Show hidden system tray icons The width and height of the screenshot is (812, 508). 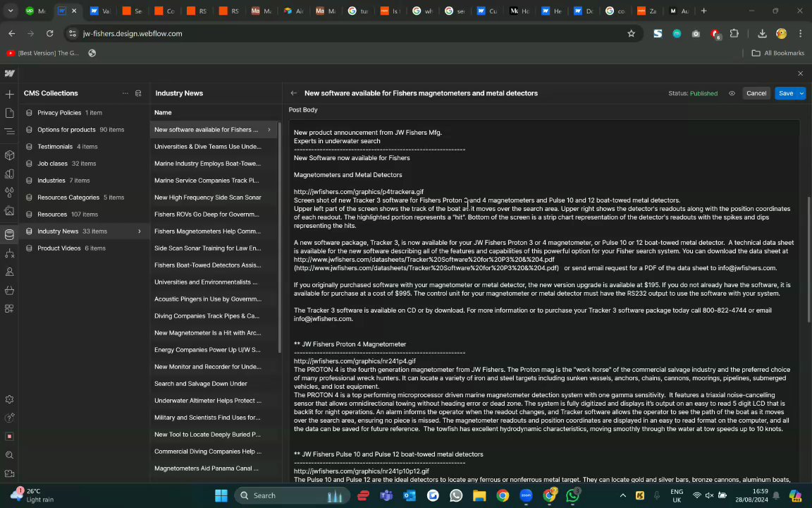(622, 496)
